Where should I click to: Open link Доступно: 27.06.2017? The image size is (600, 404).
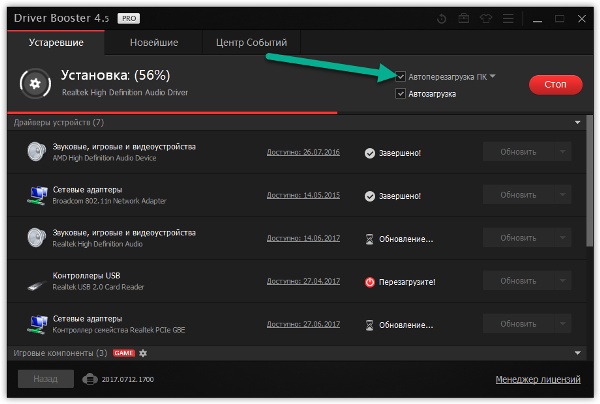pos(303,324)
